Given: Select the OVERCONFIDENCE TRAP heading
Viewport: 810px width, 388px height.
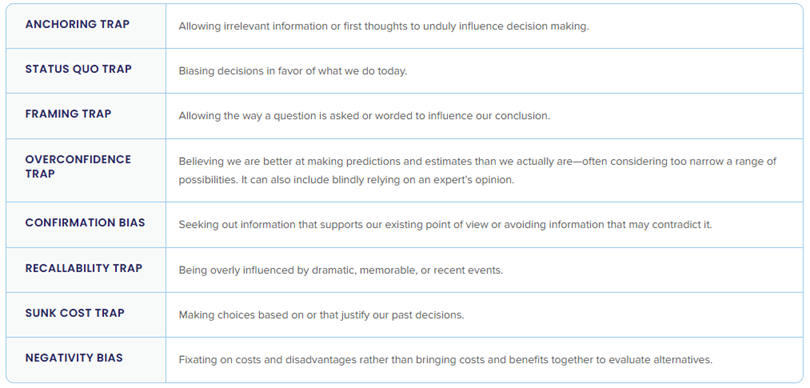Looking at the screenshot, I should (78, 166).
